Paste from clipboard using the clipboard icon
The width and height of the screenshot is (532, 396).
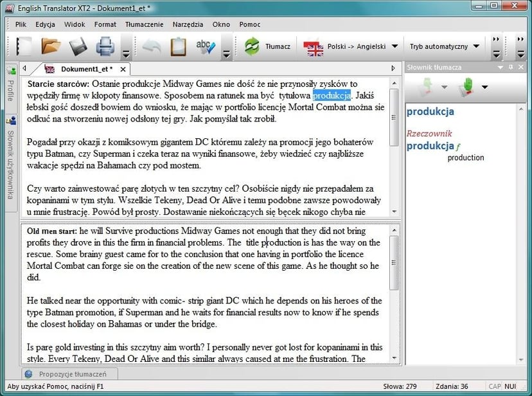pyautogui.click(x=178, y=46)
